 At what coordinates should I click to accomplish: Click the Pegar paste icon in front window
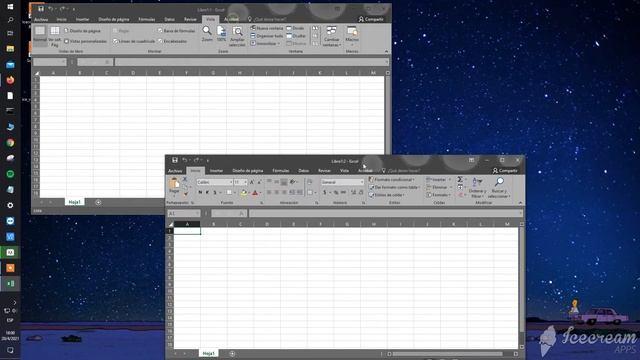(x=174, y=183)
